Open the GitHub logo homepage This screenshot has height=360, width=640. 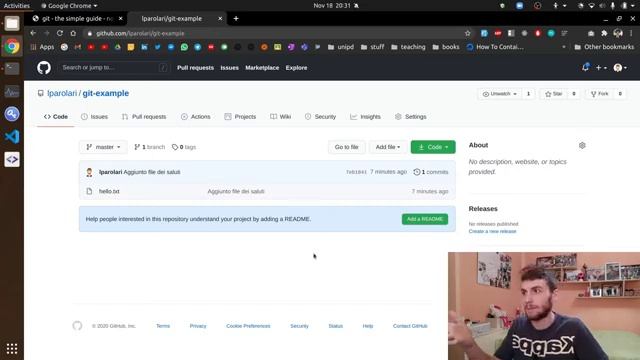(44, 68)
